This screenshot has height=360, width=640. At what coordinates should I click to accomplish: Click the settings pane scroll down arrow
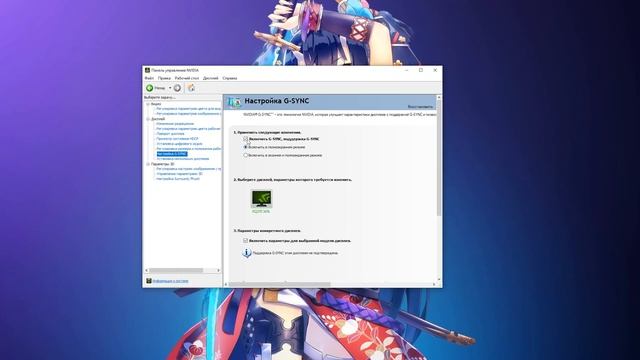pyautogui.click(x=439, y=280)
